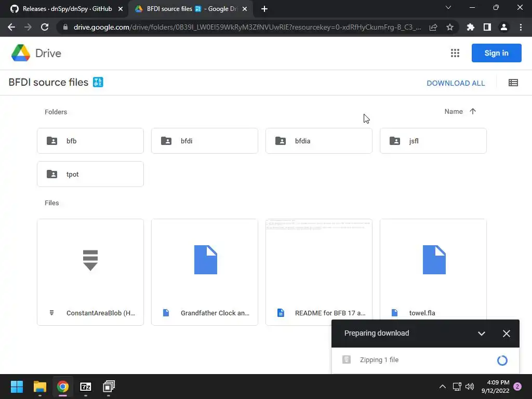This screenshot has width=532, height=399.
Task: Open the tpot folder
Action: (x=90, y=174)
